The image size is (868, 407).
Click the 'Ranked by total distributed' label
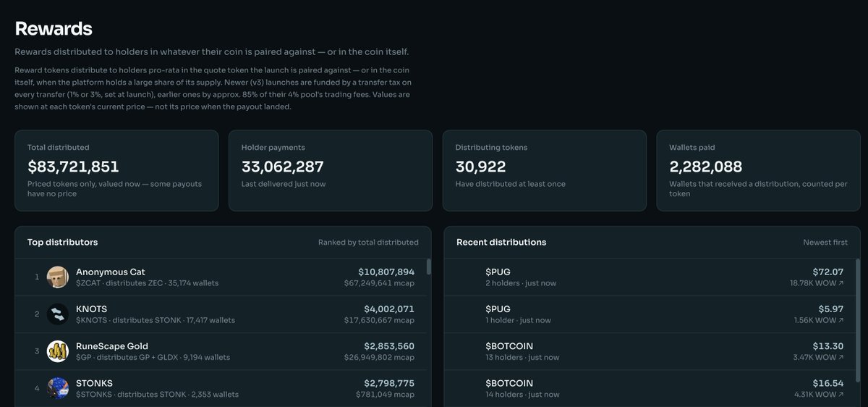tap(368, 243)
